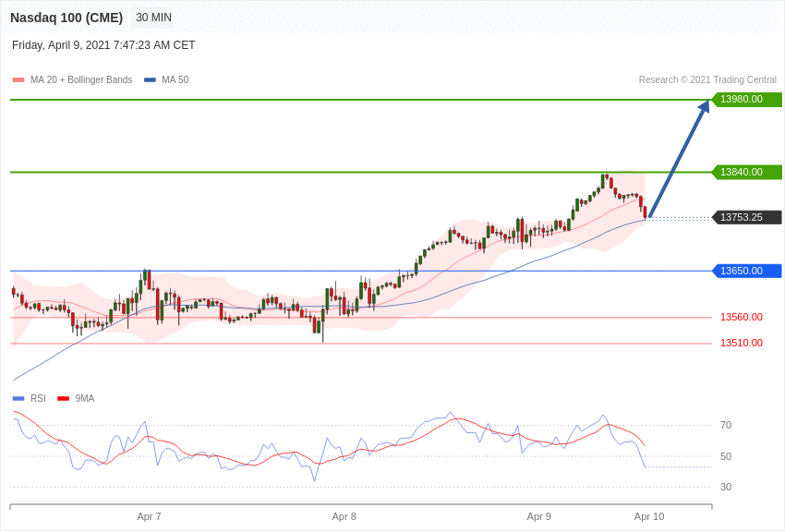The height and width of the screenshot is (532, 785).
Task: Click the 13650.00 pivot price tag
Action: click(x=746, y=271)
